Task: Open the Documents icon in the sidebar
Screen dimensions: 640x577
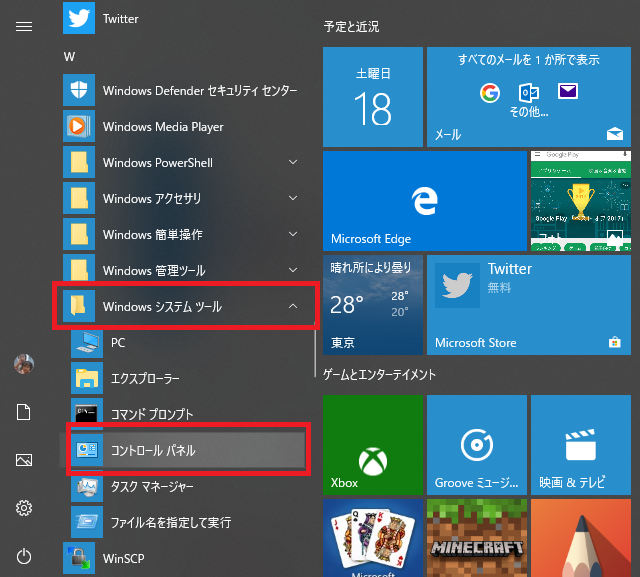Action: [24, 412]
